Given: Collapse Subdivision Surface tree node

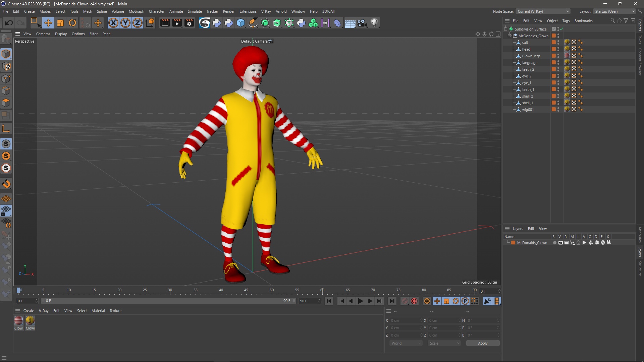Looking at the screenshot, I should pyautogui.click(x=505, y=29).
